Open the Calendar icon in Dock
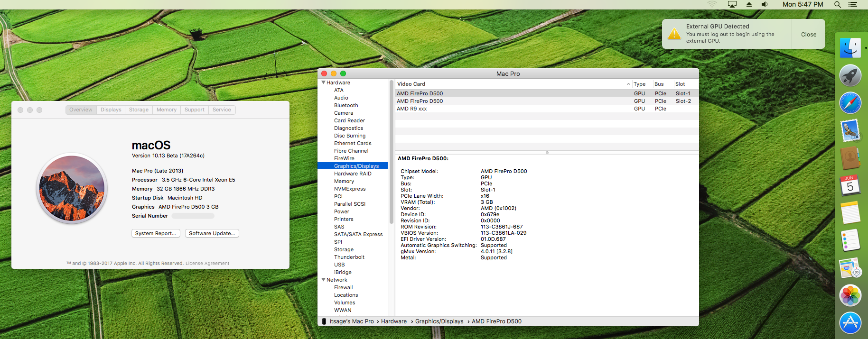The image size is (868, 339). point(850,185)
